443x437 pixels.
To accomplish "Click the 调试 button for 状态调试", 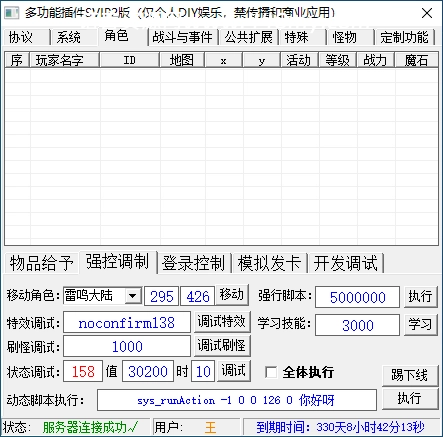I will 234,370.
